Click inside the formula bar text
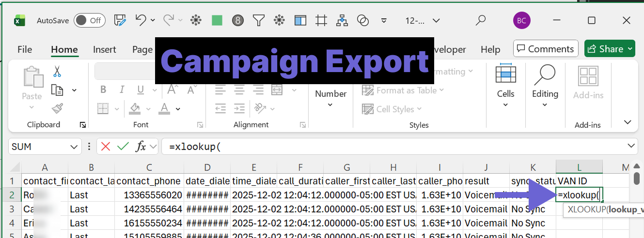 195,147
